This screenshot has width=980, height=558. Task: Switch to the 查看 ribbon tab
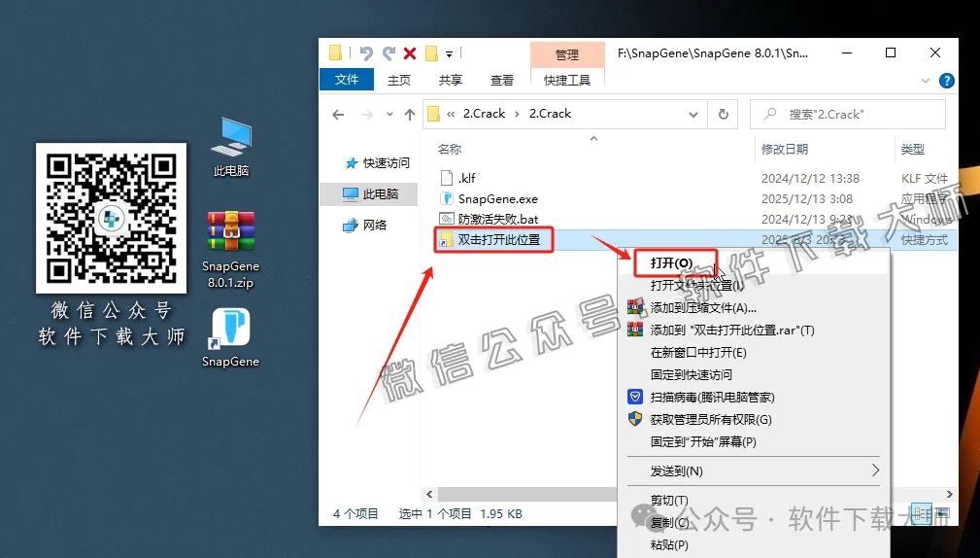point(501,80)
